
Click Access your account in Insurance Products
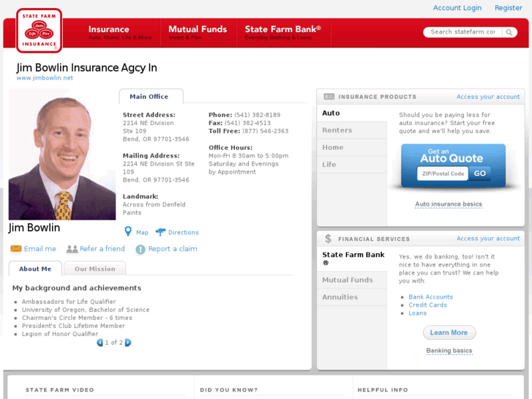click(488, 97)
